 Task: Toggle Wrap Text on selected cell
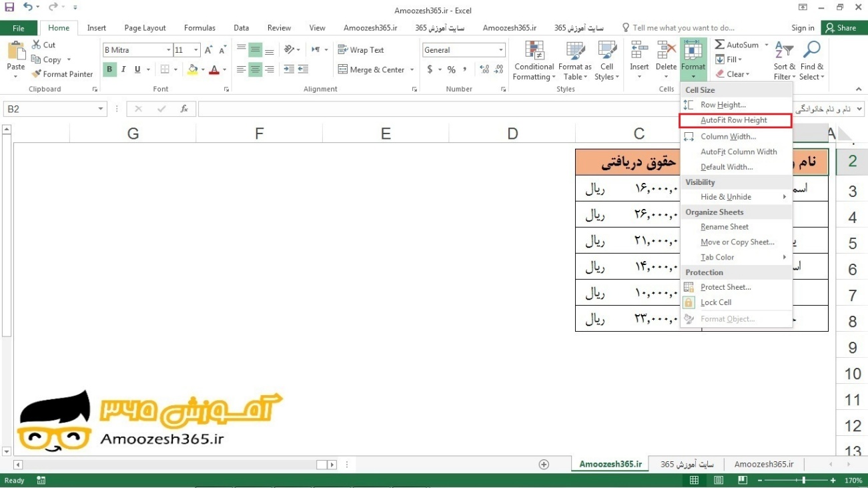(361, 50)
